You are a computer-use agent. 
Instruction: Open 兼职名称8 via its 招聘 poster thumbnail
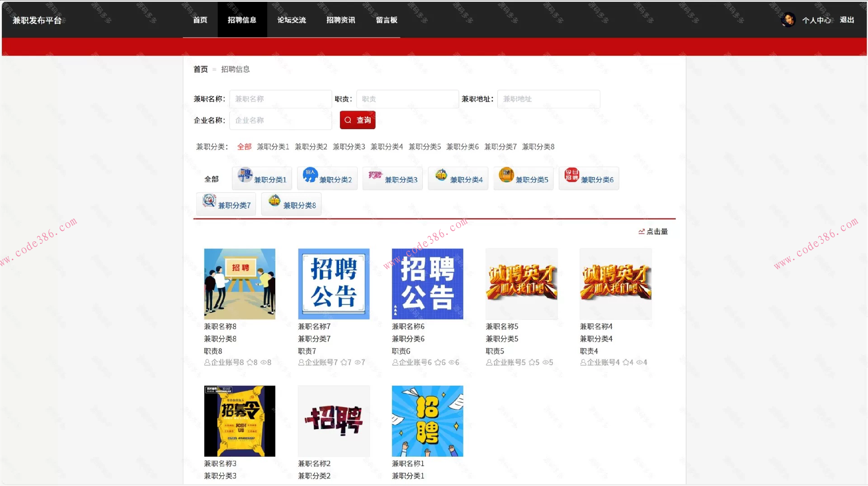pyautogui.click(x=240, y=284)
